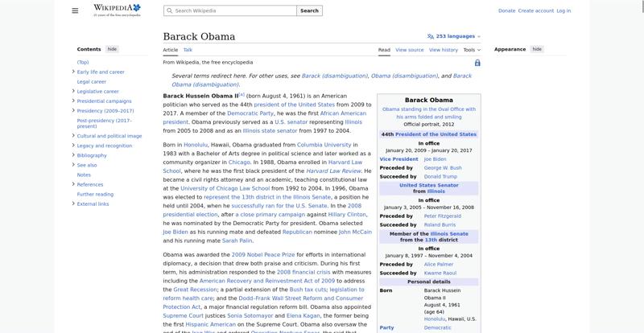Click the magnifier icon in search box

tap(169, 11)
